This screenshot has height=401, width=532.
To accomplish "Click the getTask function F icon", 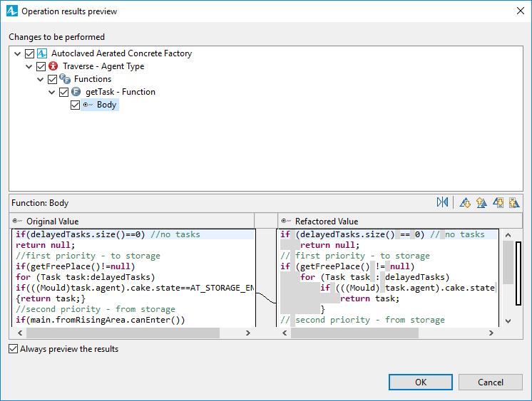I will [76, 91].
